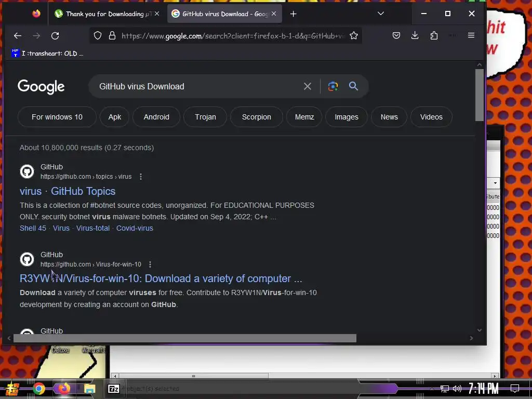
Task: Reload the current Firefox page
Action: (55, 36)
